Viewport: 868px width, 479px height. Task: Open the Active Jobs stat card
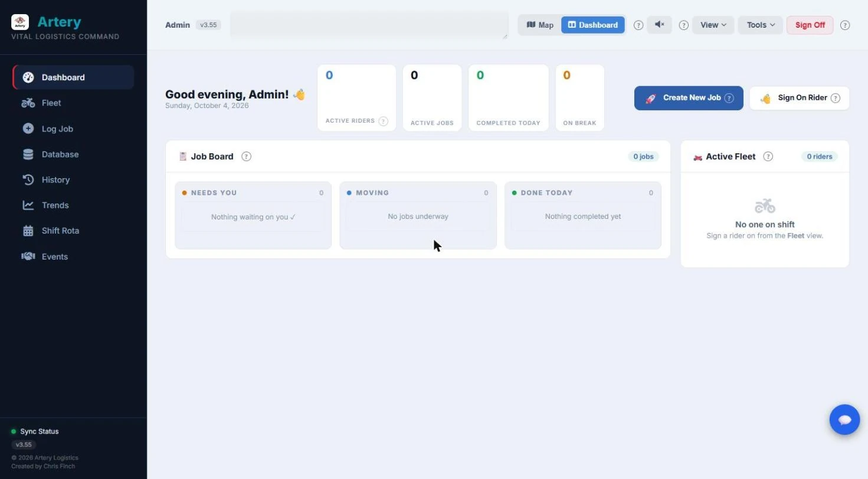[x=432, y=98]
